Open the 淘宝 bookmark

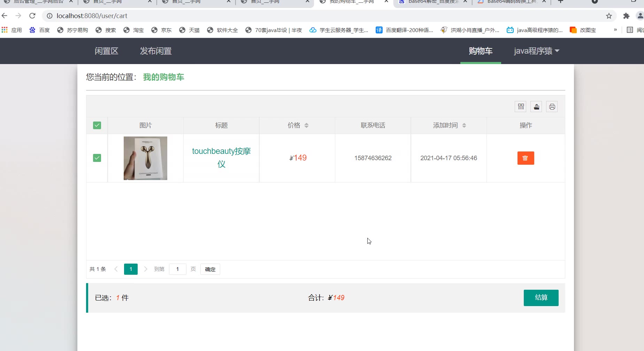click(133, 30)
